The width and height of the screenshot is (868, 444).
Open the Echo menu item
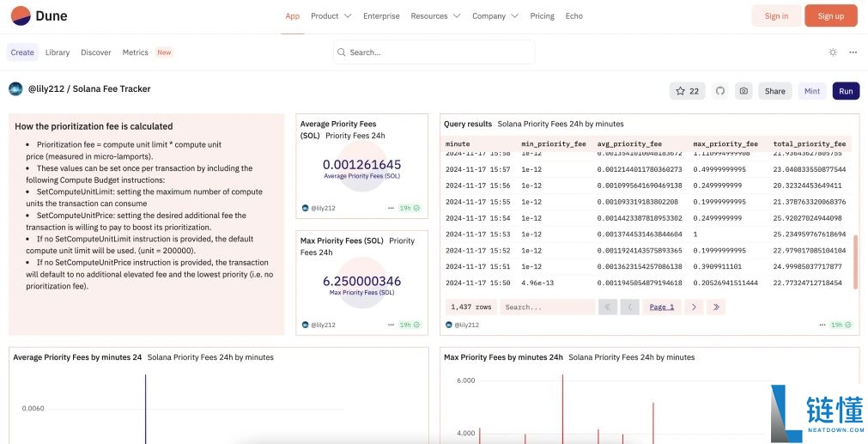point(574,16)
